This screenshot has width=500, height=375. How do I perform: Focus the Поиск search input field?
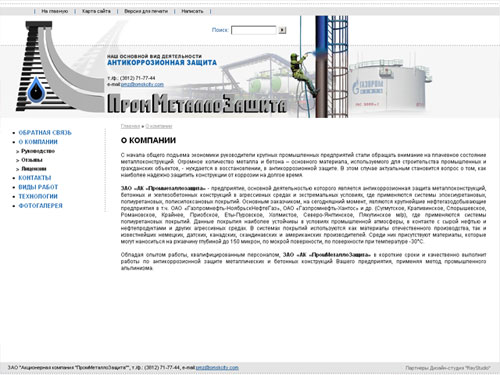click(254, 30)
